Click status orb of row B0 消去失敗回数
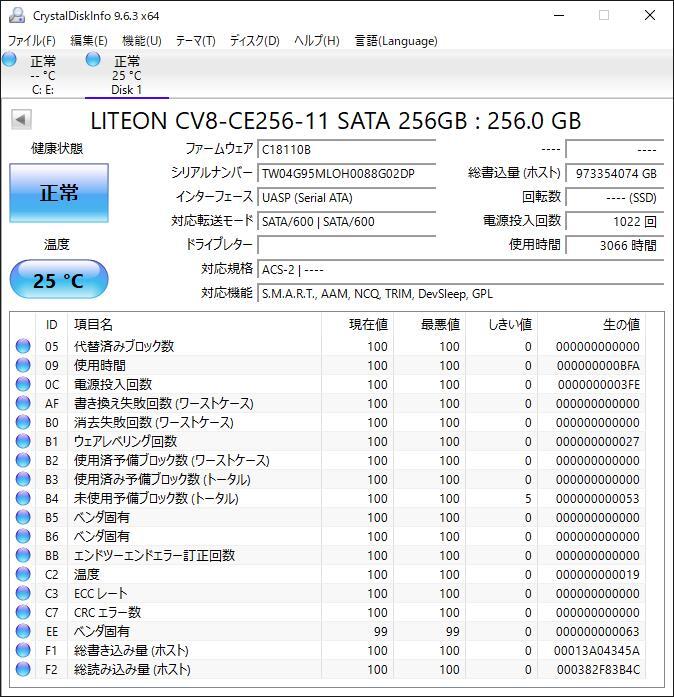 [x=23, y=422]
